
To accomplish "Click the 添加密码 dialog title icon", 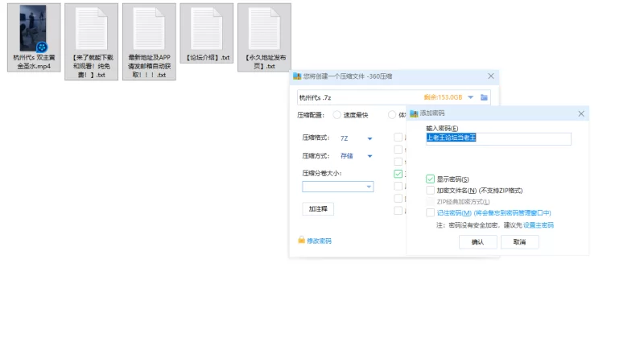I will tap(414, 113).
